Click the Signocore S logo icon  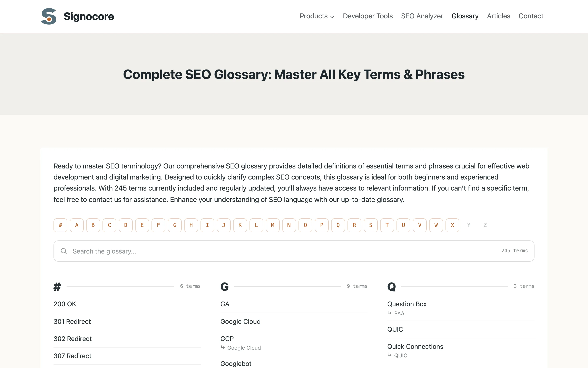tap(49, 16)
